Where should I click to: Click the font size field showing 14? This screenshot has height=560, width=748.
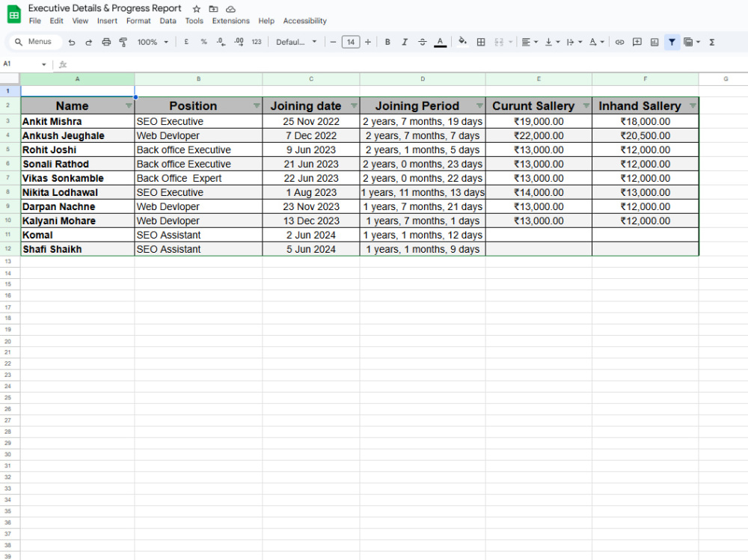[351, 42]
